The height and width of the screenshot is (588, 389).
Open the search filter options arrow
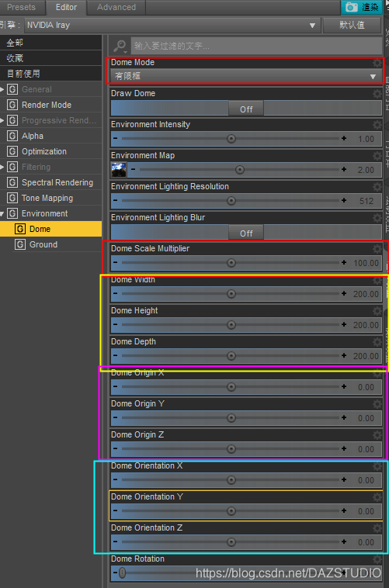(x=126, y=51)
